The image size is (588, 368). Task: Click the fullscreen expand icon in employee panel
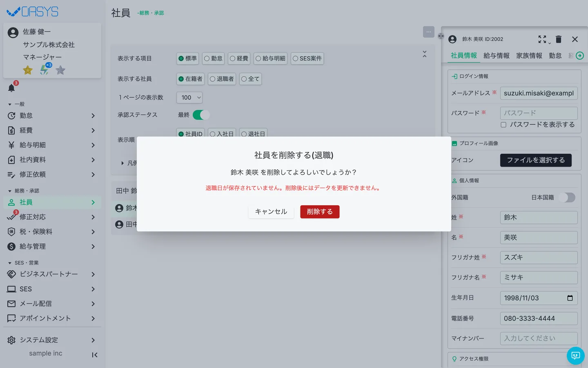[x=542, y=39]
